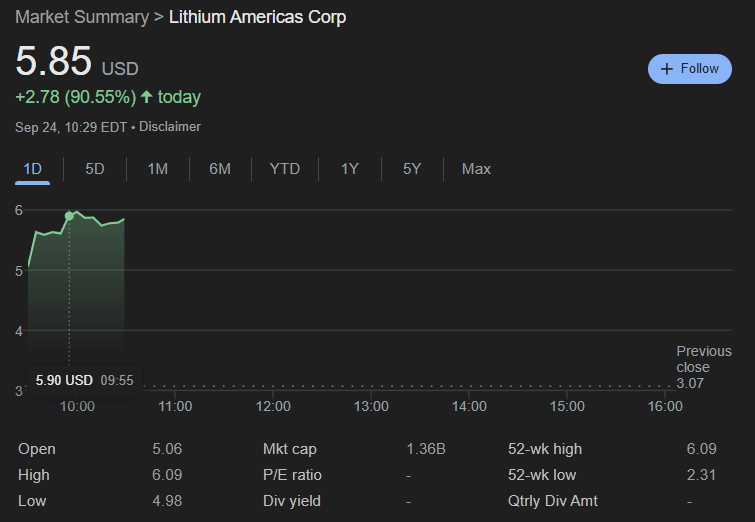Click the plus icon in Follow button
This screenshot has height=522, width=755.
click(666, 69)
